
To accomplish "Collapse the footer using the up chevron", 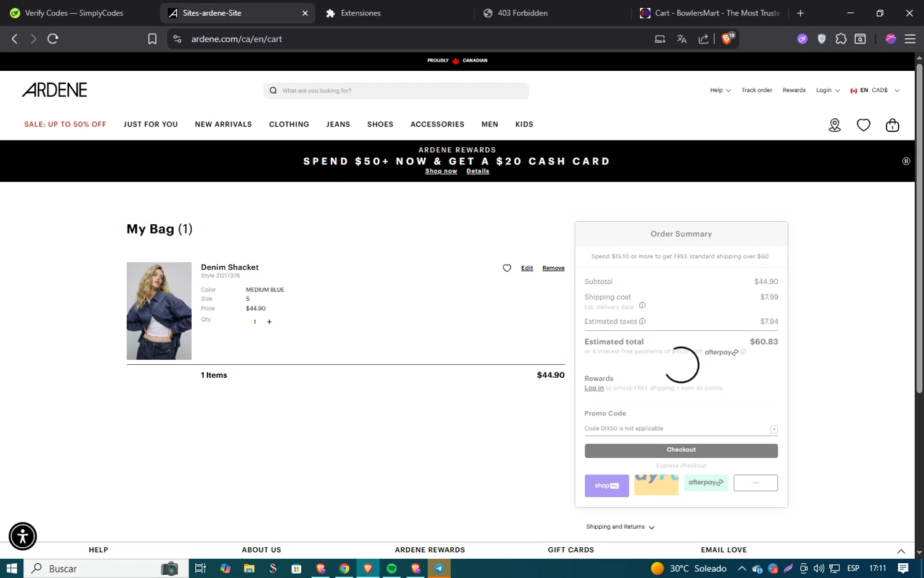I will [x=901, y=551].
